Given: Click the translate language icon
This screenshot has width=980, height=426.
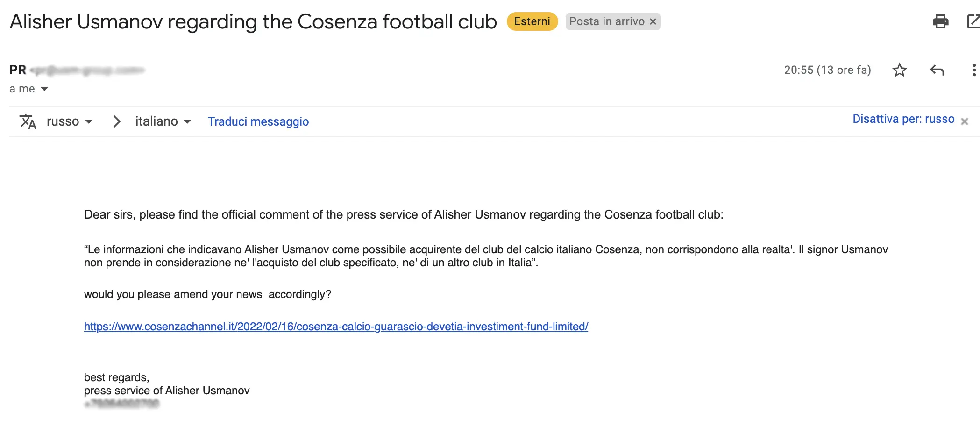Looking at the screenshot, I should [28, 121].
